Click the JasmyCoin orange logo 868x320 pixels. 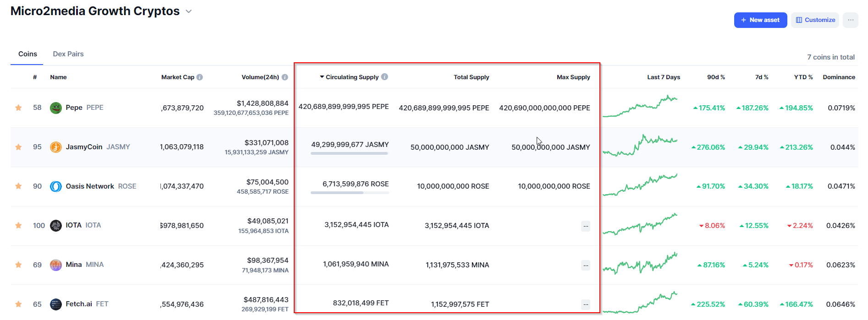click(x=56, y=147)
